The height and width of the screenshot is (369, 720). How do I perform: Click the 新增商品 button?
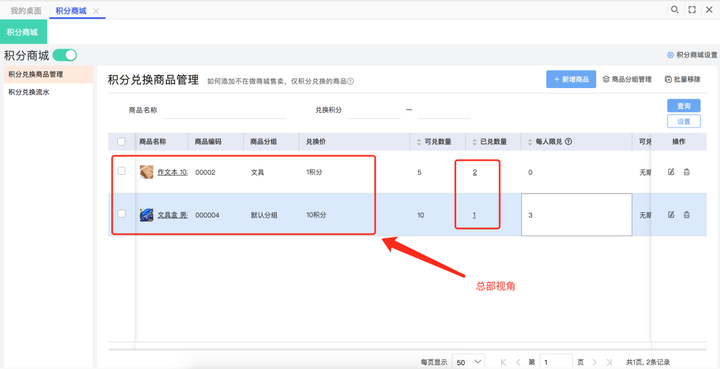pyautogui.click(x=571, y=79)
